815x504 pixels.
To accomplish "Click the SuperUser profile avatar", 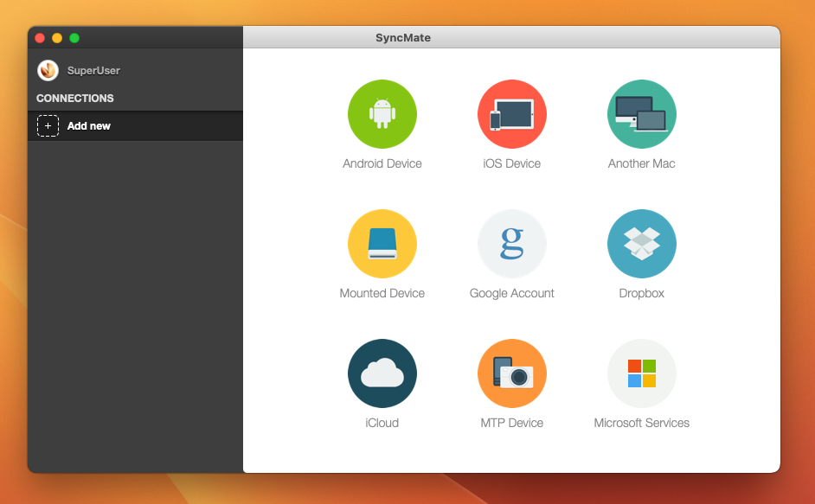I will [48, 70].
